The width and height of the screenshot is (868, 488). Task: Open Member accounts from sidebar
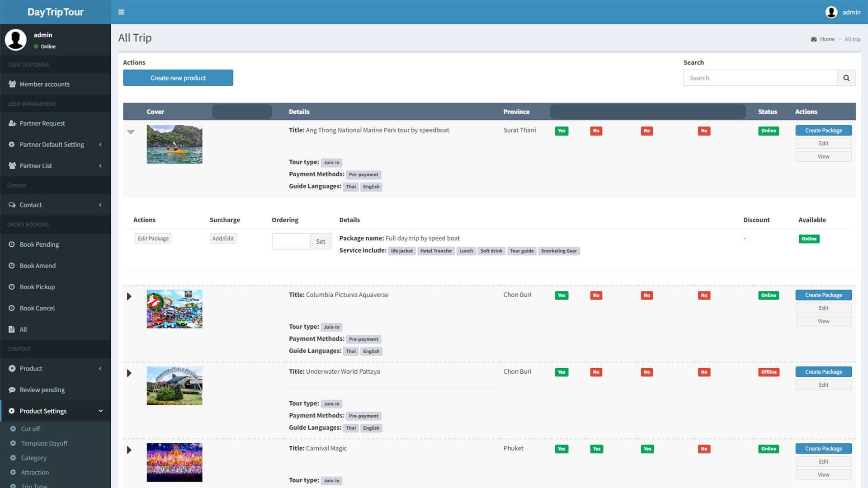coord(44,84)
